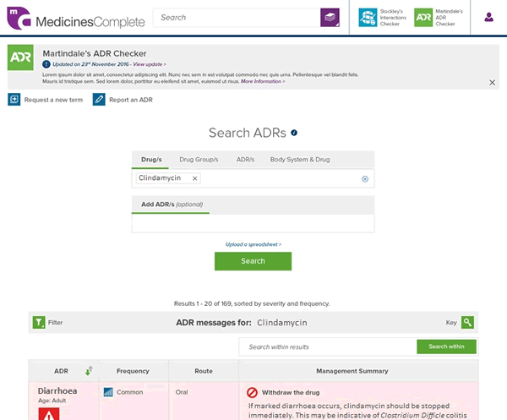Click the Oral route cell
507x420 pixels.
[182, 392]
